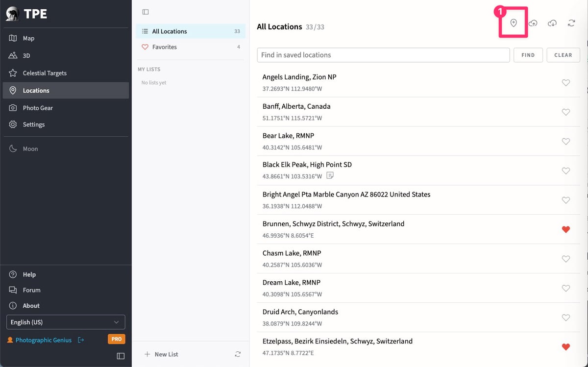Toggle the list panel icon above All Locations
The height and width of the screenshot is (367, 588).
pyautogui.click(x=145, y=12)
